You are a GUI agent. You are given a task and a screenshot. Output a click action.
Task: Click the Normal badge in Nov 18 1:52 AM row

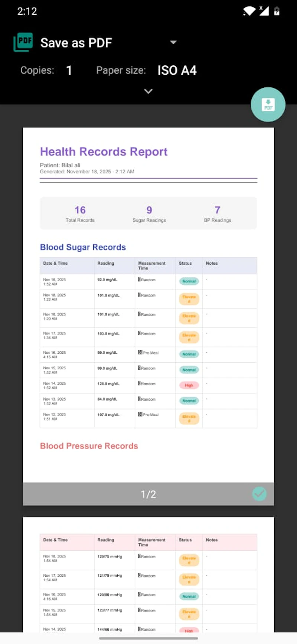click(x=189, y=281)
